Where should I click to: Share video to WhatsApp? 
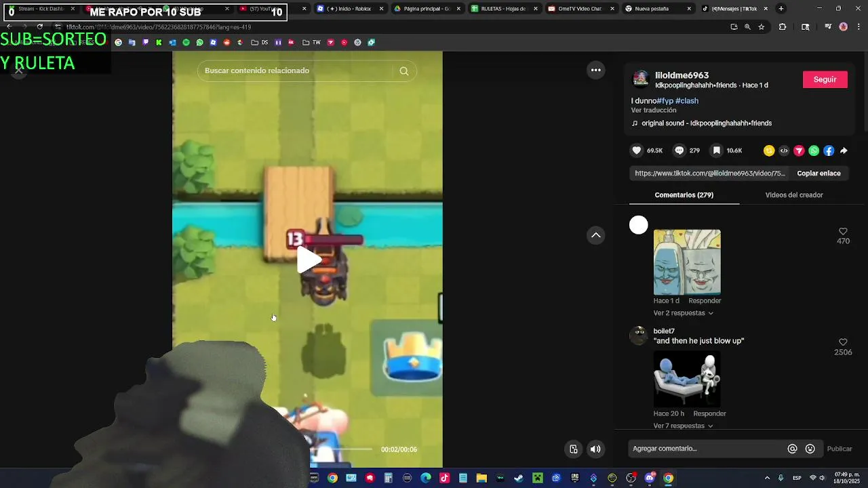coord(814,150)
